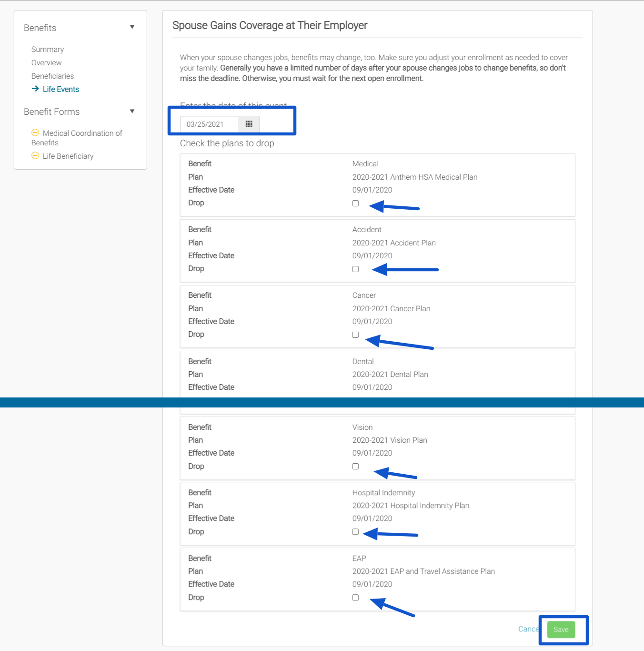Viewport: 644px width, 651px height.
Task: Click the arrow icon beside Life Events
Action: [x=35, y=89]
